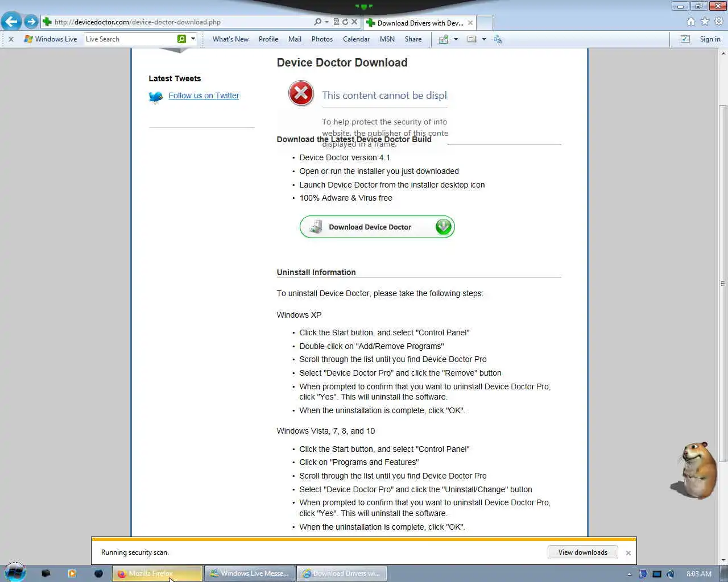This screenshot has width=728, height=582.
Task: Click the 'Uninstall Information' heading
Action: tap(316, 272)
